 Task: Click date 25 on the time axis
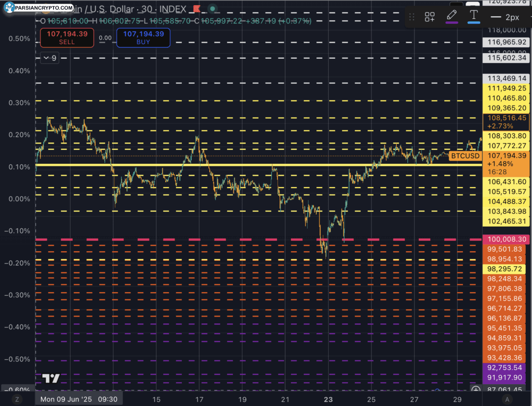point(371,400)
